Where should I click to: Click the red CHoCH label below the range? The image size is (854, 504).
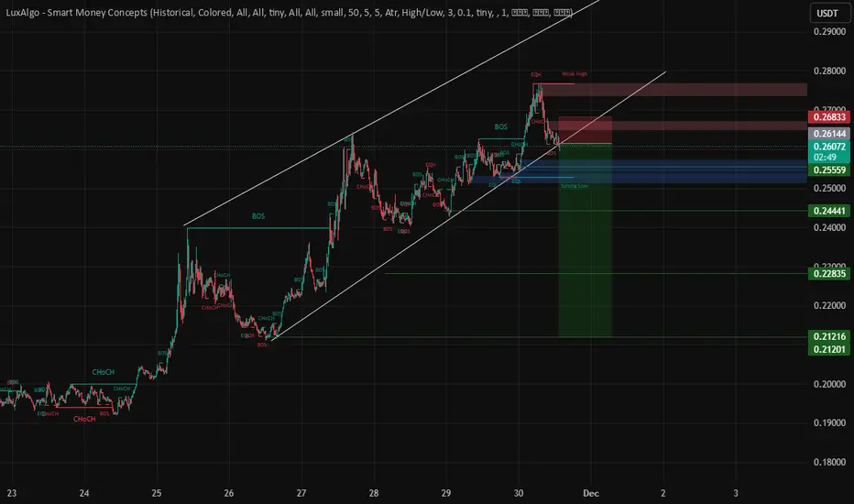pyautogui.click(x=84, y=419)
